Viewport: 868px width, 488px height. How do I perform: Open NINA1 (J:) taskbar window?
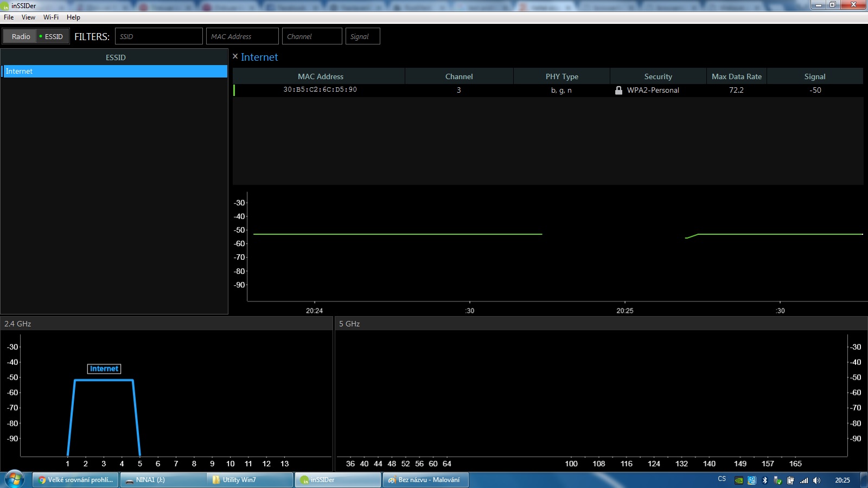163,480
